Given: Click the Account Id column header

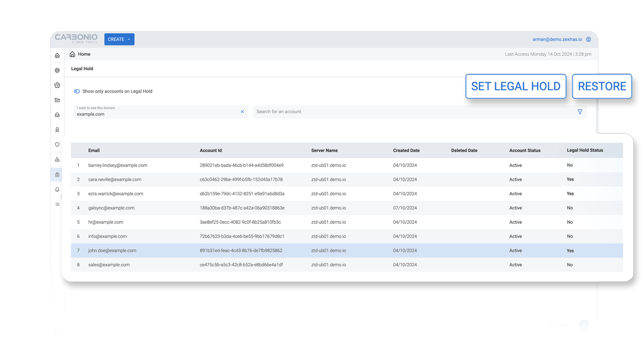Looking at the screenshot, I should click(211, 151).
